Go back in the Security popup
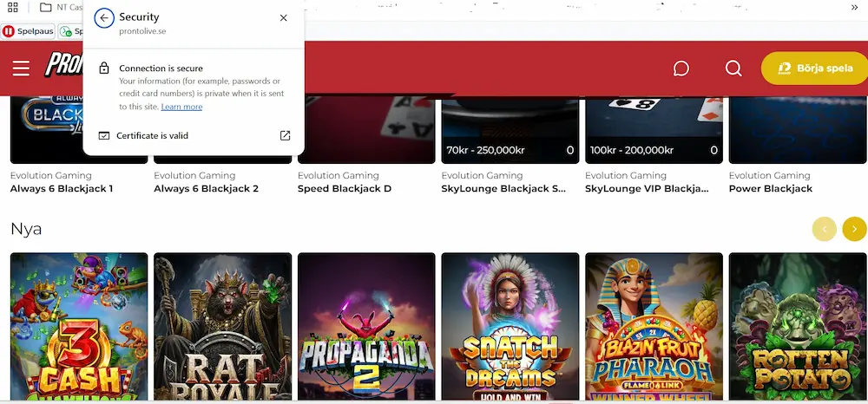The height and width of the screenshot is (404, 868). (x=104, y=17)
